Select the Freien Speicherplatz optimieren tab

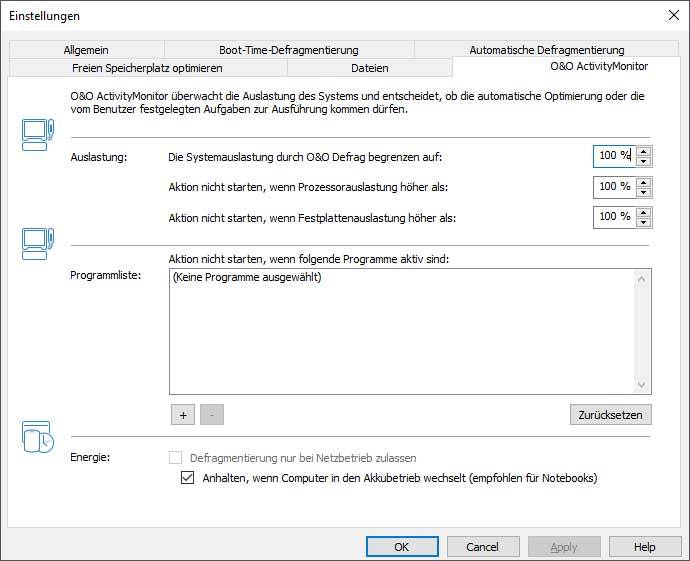point(147,68)
